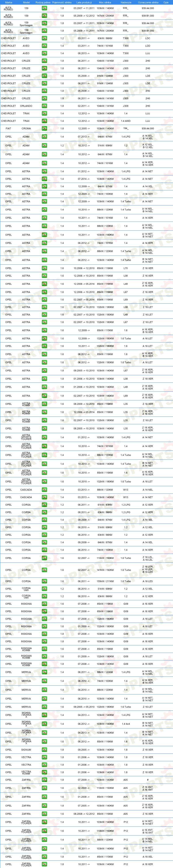Viewport: 173px width, 868px height.
Task: Click the LDD engine code cell
Action: click(148, 46)
